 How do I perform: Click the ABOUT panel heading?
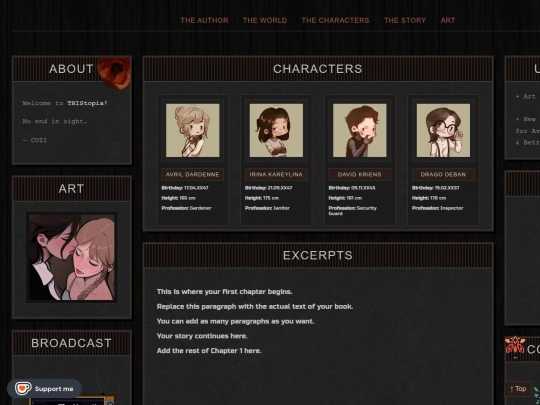pyautogui.click(x=71, y=69)
